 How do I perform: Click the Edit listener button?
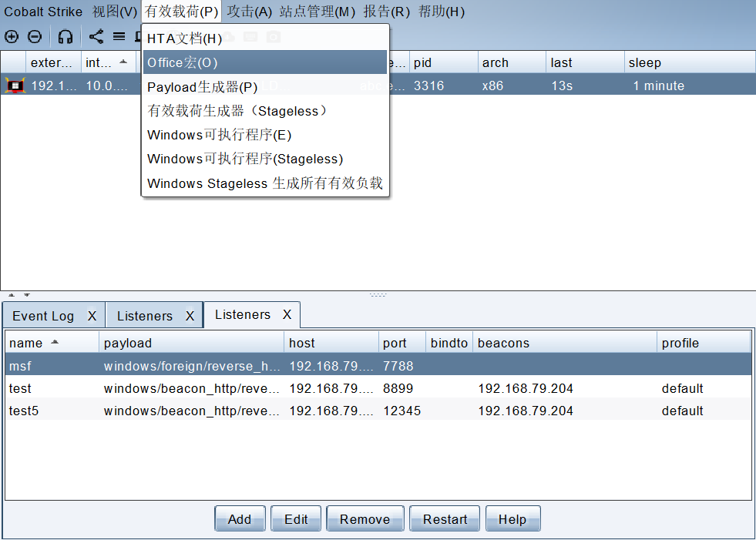click(x=296, y=518)
